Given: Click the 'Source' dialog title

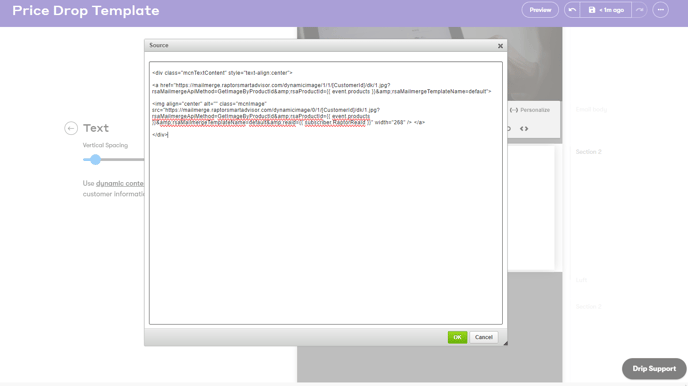Looking at the screenshot, I should (x=158, y=45).
